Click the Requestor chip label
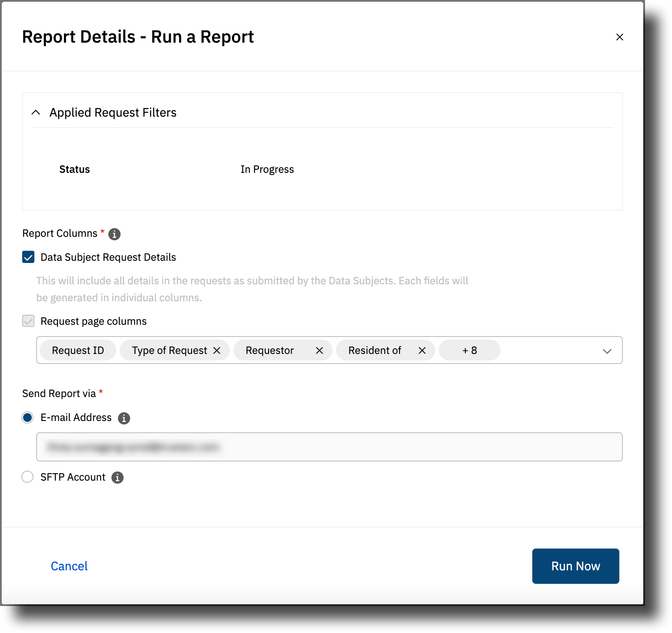 pos(270,350)
